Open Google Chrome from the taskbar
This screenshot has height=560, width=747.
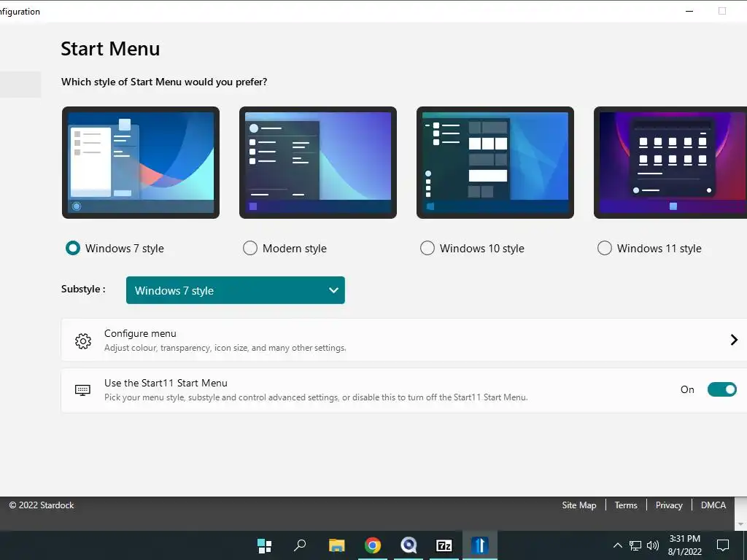tap(373, 545)
